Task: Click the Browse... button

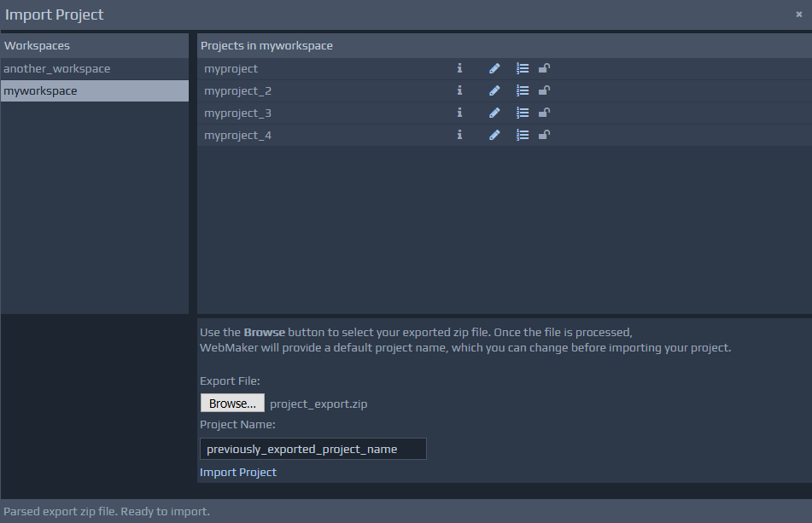Action: click(x=232, y=404)
